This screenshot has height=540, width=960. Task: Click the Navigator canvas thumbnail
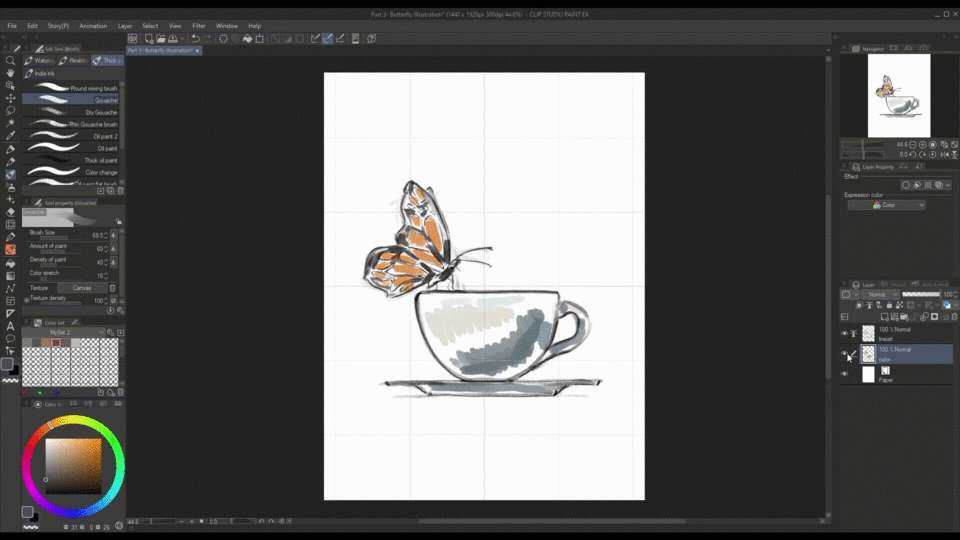point(899,96)
